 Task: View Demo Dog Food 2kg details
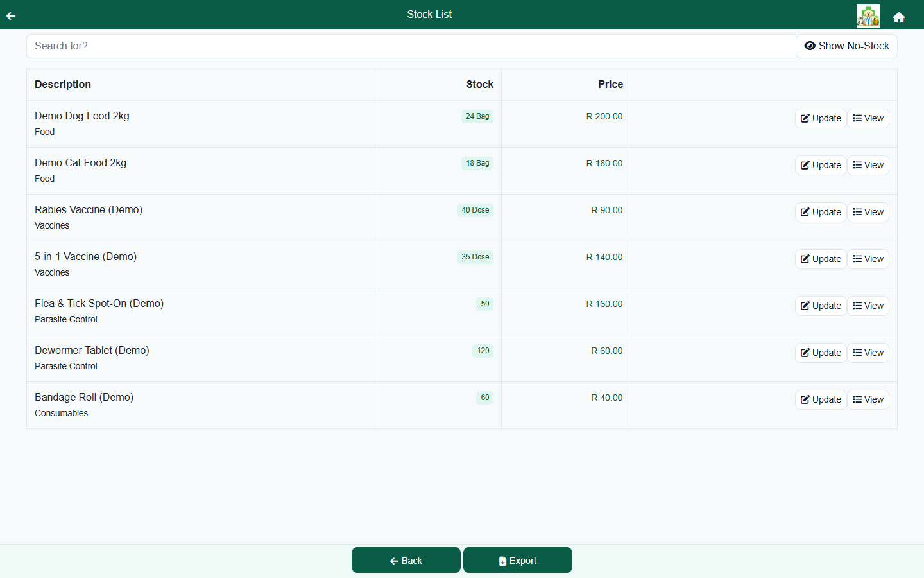click(x=868, y=118)
